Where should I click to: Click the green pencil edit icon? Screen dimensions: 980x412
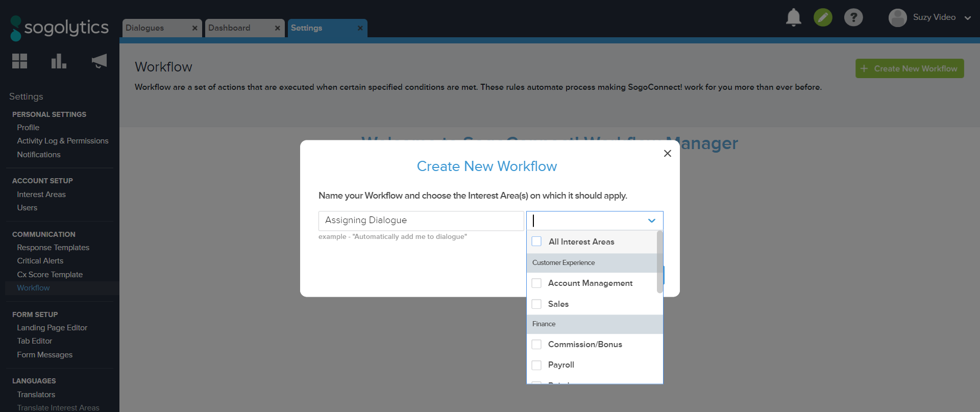[823, 17]
